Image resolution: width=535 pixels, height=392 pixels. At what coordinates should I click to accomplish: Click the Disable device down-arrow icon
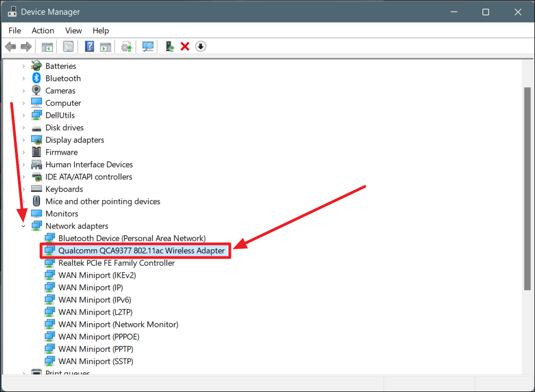[x=200, y=46]
